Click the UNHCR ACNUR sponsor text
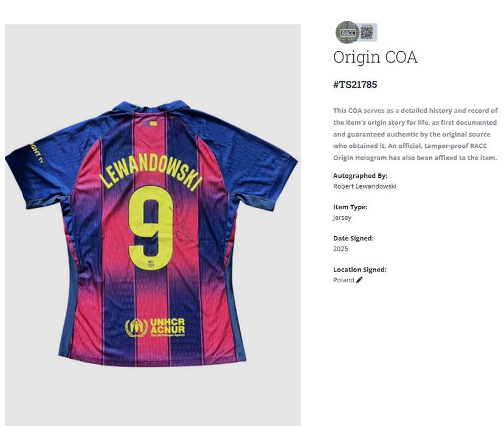The image size is (504, 426). point(167,326)
